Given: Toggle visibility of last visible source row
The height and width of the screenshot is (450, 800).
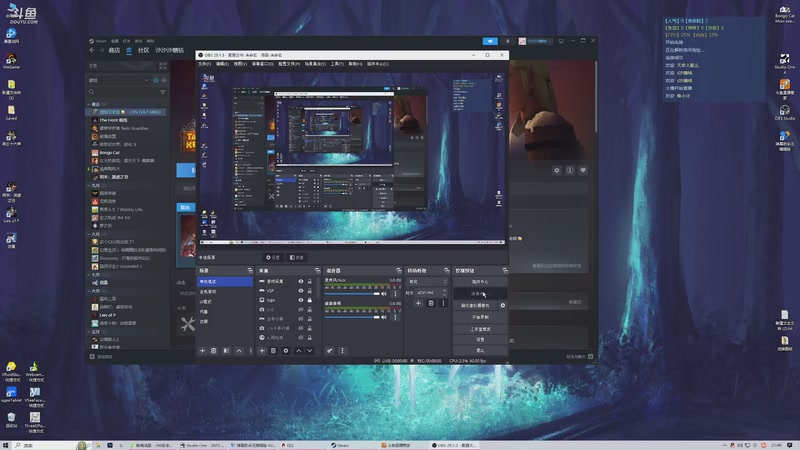Looking at the screenshot, I should click(x=301, y=337).
